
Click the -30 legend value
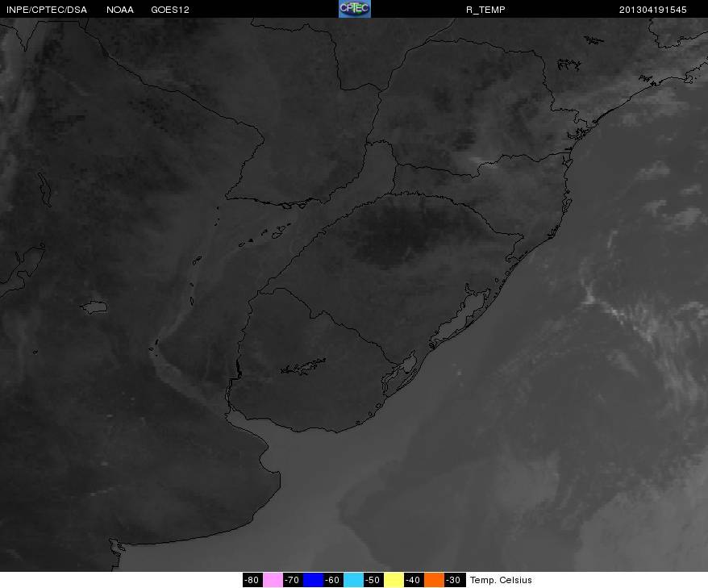tap(455, 580)
